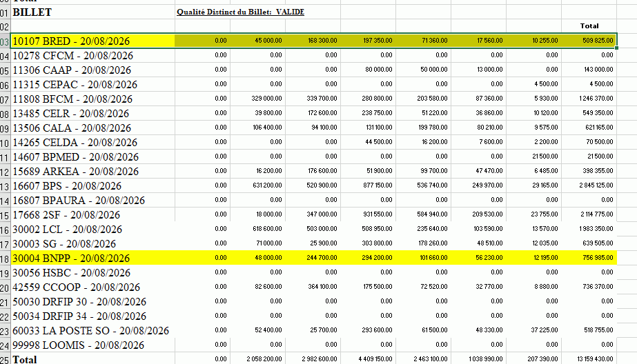The width and height of the screenshot is (637, 364).
Task: Select row header 23 for LA POSTE SO row
Action: coord(5,330)
